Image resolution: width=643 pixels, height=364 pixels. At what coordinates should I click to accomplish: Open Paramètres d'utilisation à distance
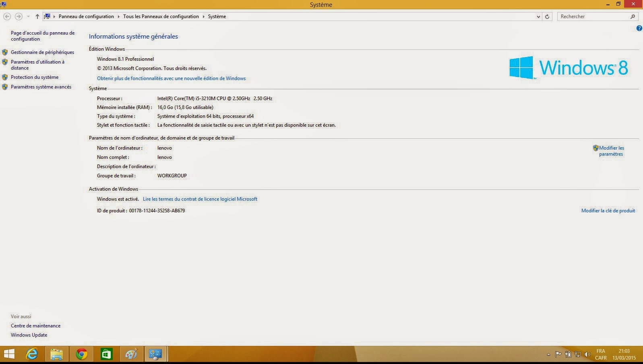coord(37,65)
